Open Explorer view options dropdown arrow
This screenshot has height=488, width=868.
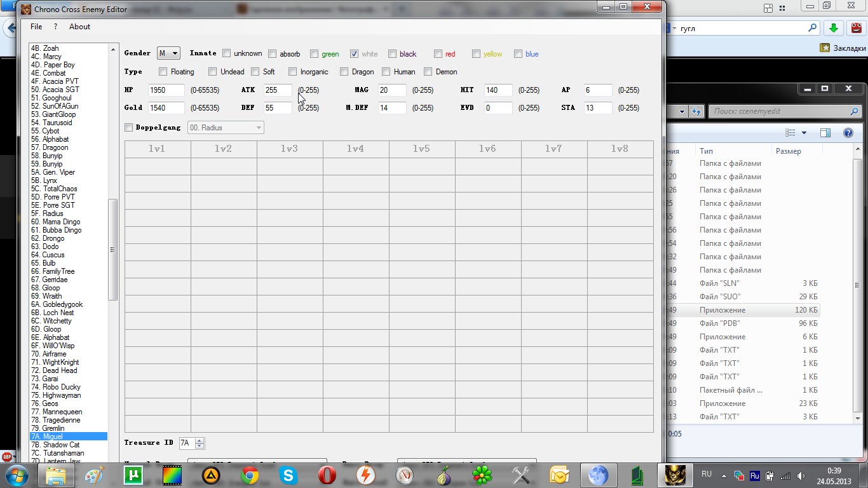[x=804, y=133]
